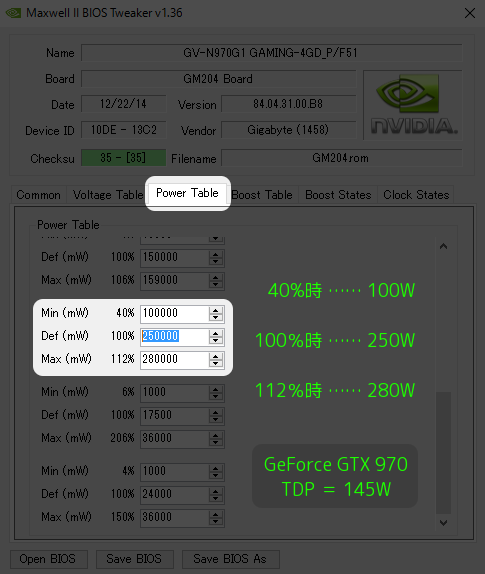This screenshot has height=574, width=485.
Task: Increase the 250000 Def value with up arrow
Action: click(x=216, y=333)
